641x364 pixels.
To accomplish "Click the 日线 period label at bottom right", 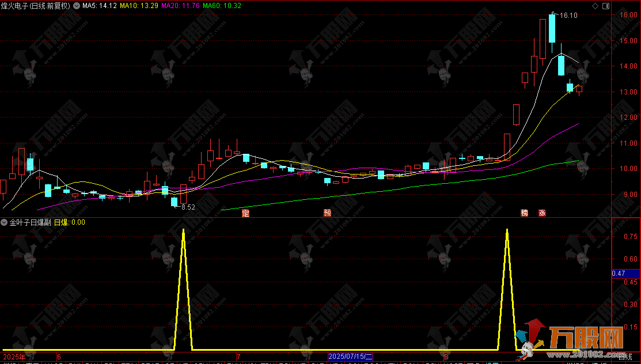I will tap(625, 357).
